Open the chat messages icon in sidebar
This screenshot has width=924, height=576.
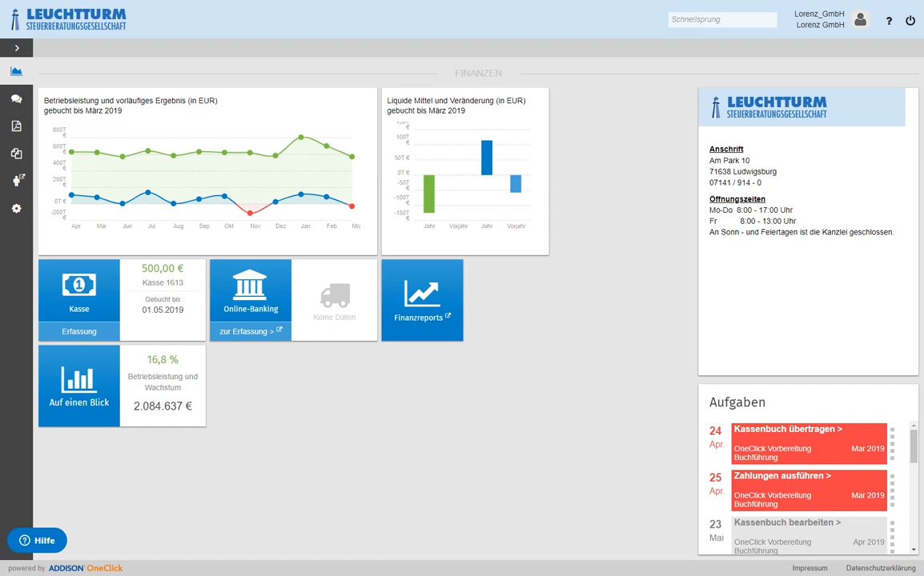point(16,98)
